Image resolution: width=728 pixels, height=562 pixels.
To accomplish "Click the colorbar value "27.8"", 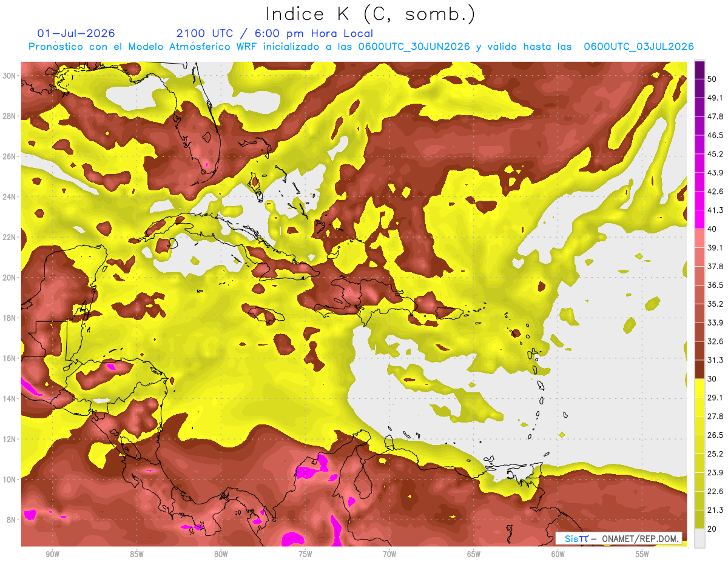I will tap(715, 416).
